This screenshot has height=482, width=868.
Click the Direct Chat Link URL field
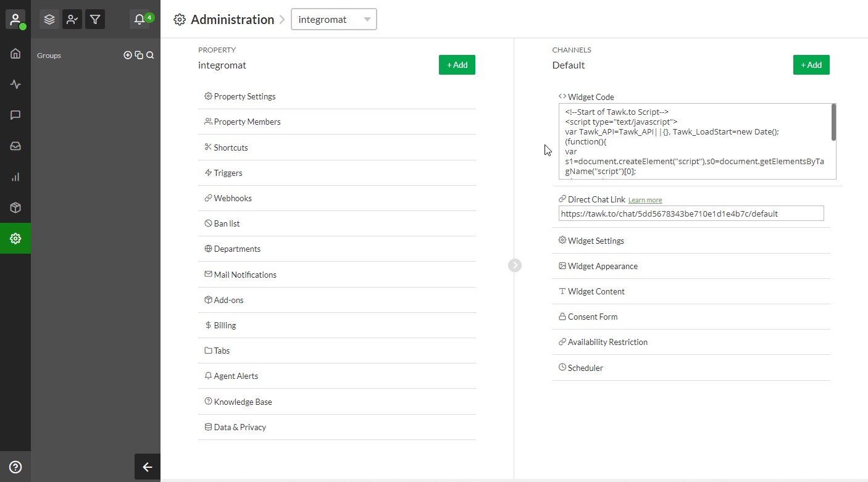point(691,214)
